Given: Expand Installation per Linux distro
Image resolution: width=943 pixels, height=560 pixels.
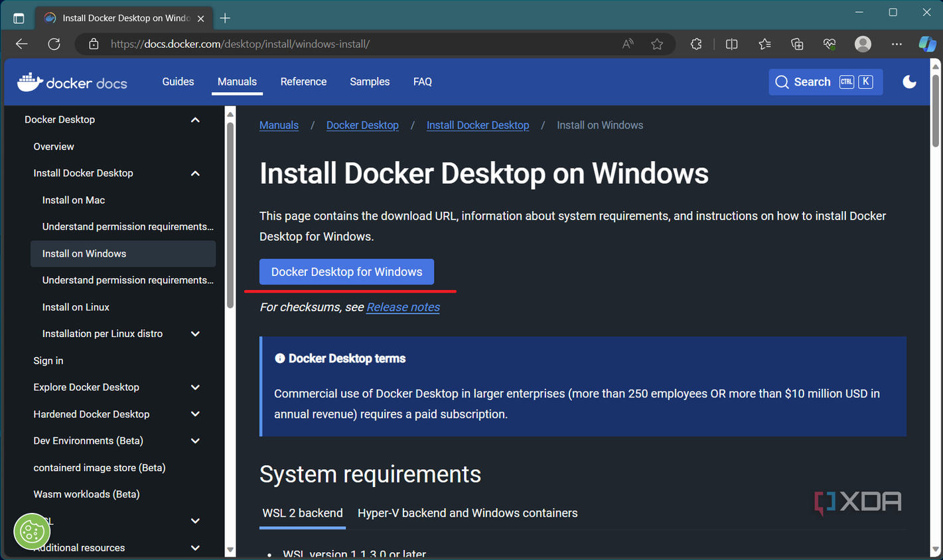Looking at the screenshot, I should pos(195,334).
